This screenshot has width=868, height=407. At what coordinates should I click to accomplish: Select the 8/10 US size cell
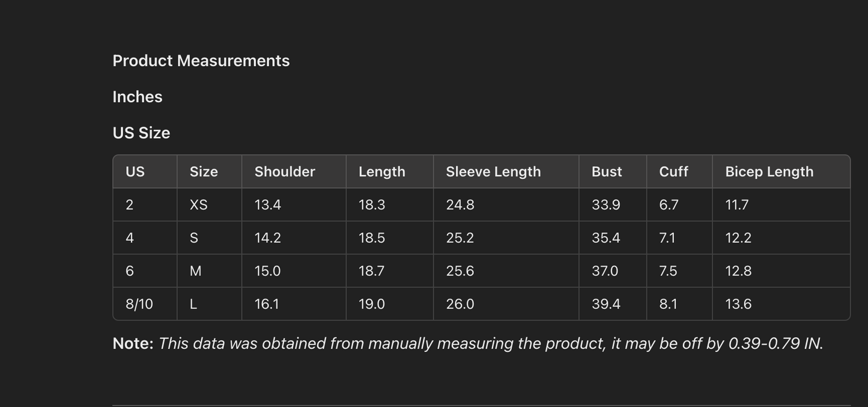pos(139,304)
